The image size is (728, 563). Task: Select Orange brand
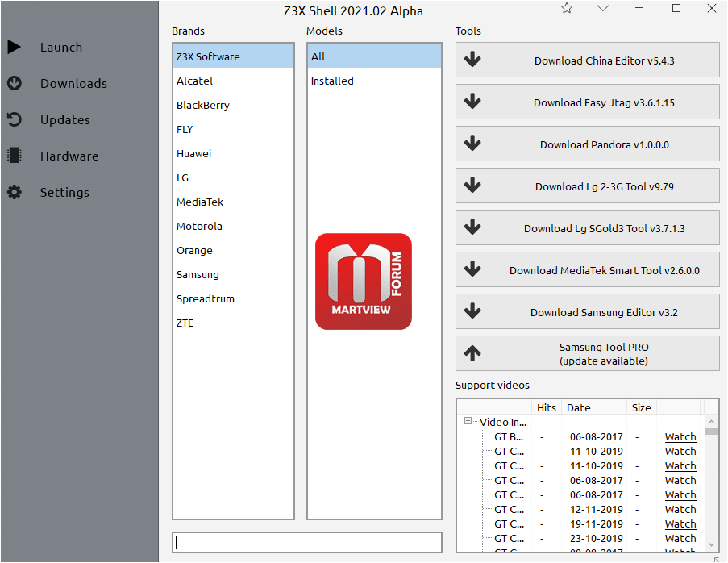point(233,250)
